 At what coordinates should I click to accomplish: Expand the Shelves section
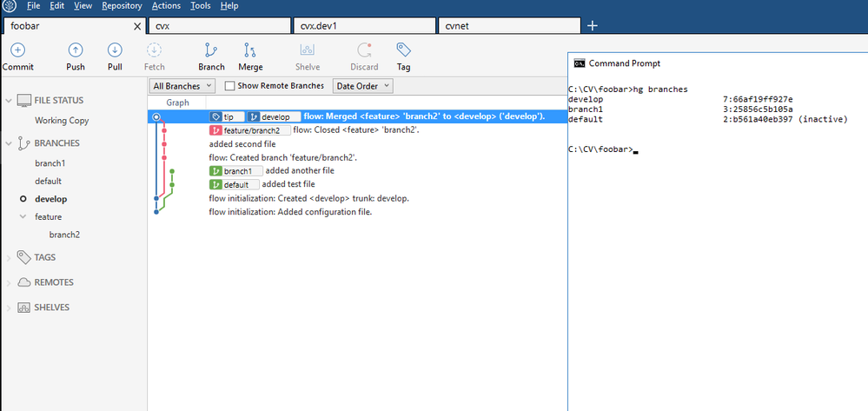[x=9, y=308]
